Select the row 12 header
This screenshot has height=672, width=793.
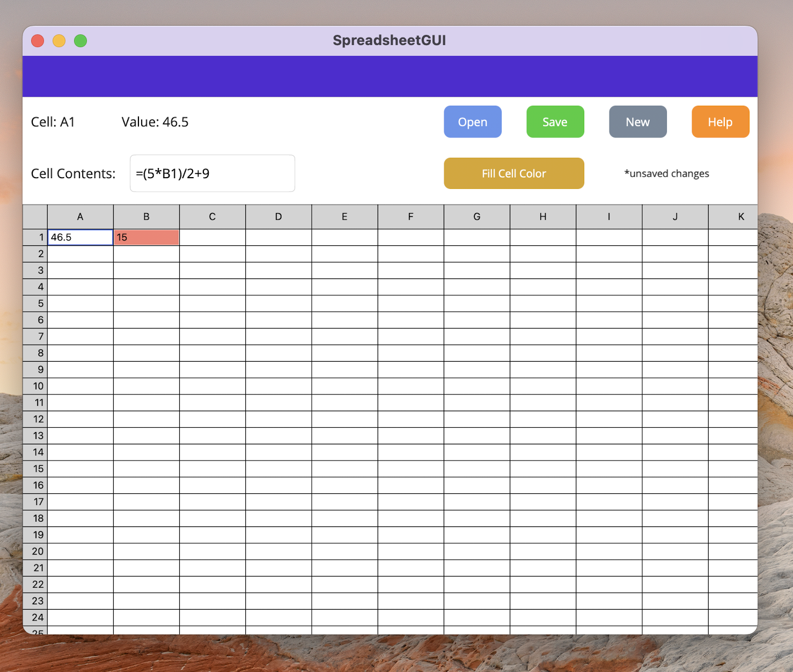(x=35, y=419)
